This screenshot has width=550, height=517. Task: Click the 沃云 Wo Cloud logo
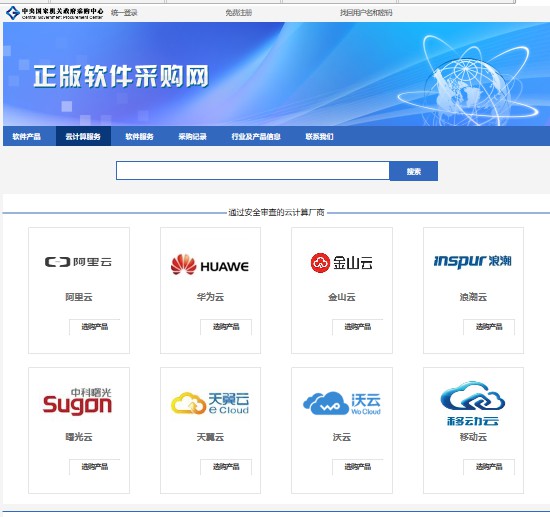(342, 403)
